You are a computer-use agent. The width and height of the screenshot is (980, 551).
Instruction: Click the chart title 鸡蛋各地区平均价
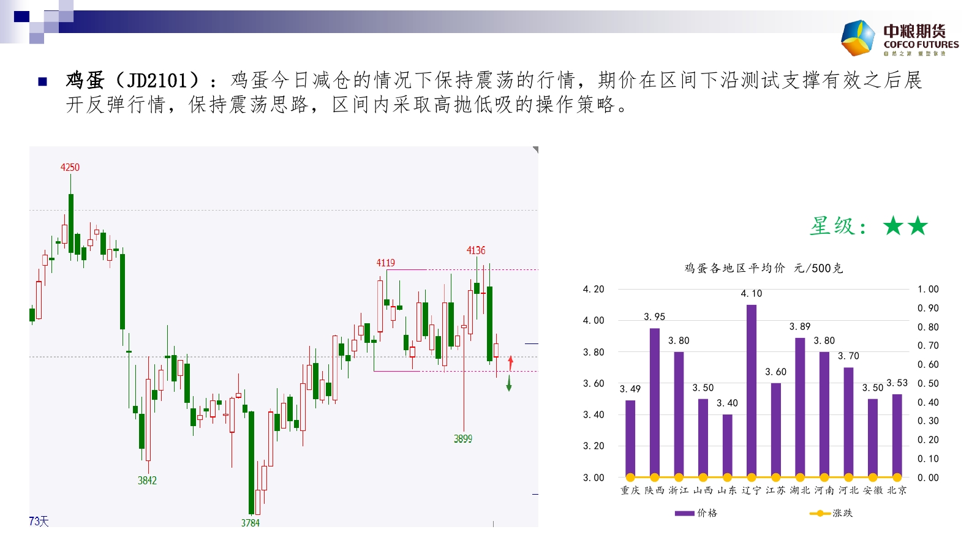(x=734, y=268)
